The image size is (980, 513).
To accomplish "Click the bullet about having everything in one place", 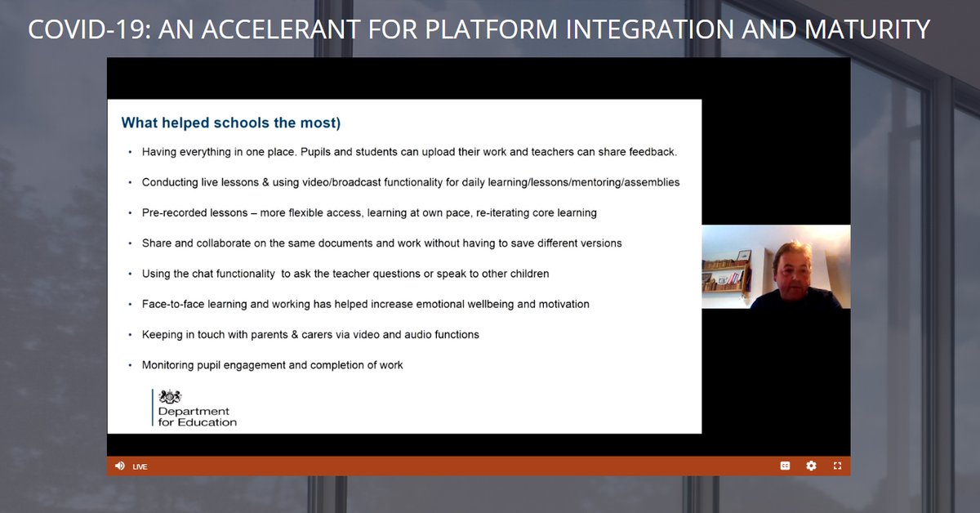I will (x=410, y=152).
